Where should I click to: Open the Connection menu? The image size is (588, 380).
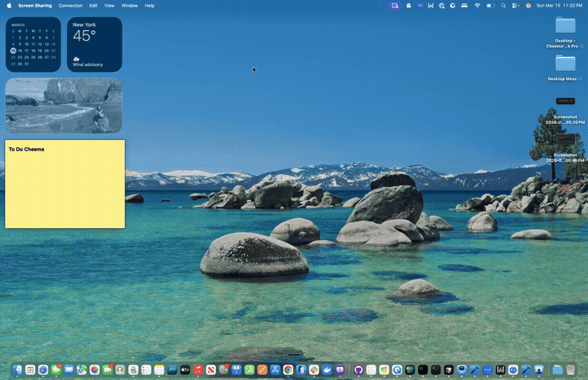click(x=70, y=6)
